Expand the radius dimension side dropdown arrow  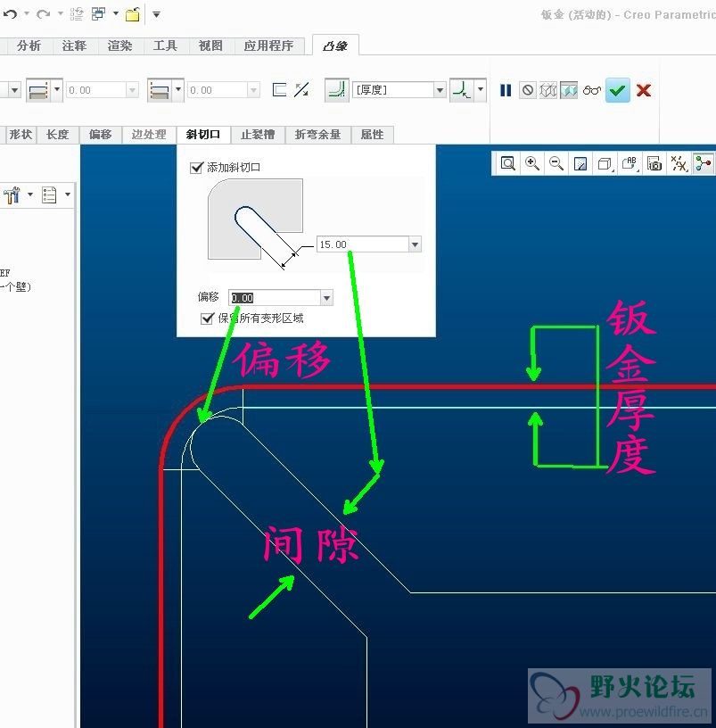click(x=481, y=88)
